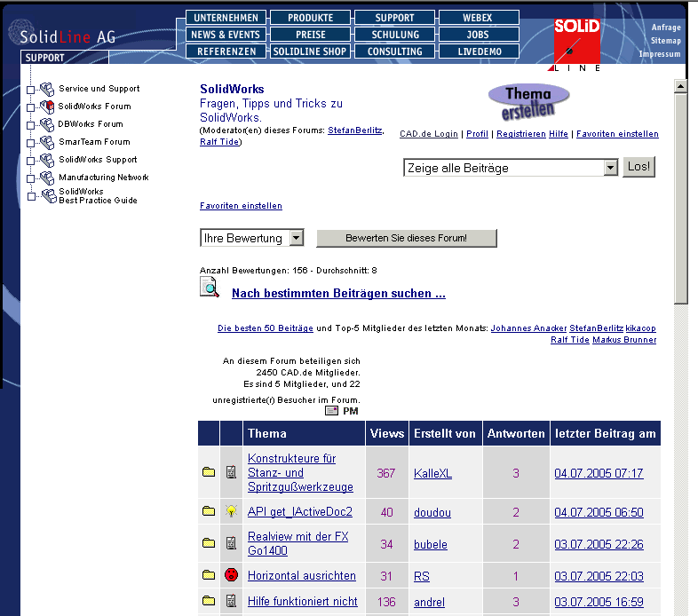This screenshot has width=698, height=616.
Task: Click the DBWorks Forum tree icon
Action: point(47,124)
